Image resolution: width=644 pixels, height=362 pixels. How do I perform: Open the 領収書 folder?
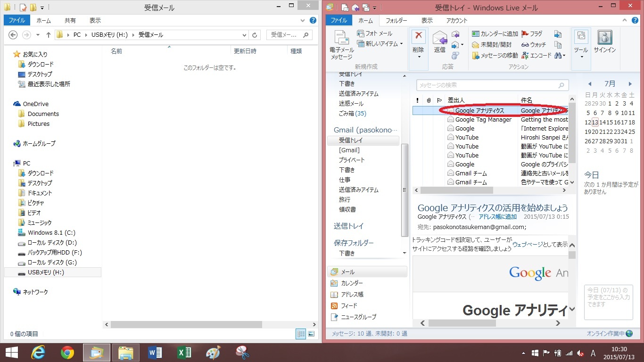tap(347, 209)
